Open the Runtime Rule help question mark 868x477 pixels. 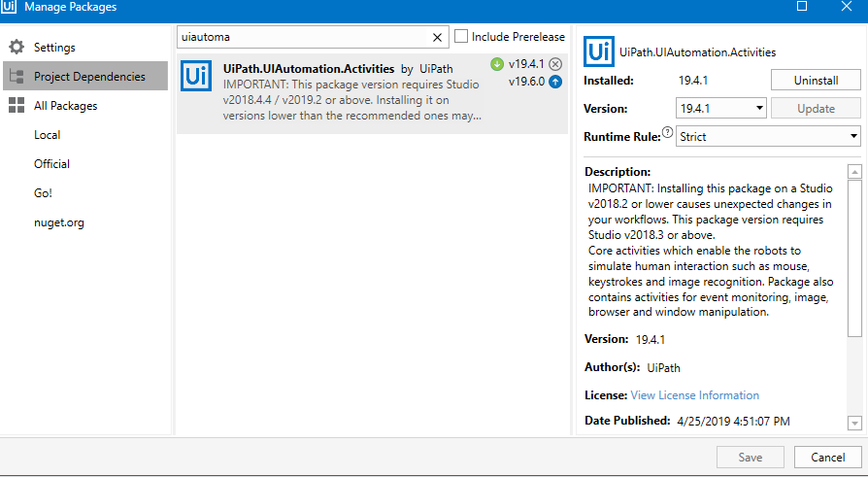[667, 132]
